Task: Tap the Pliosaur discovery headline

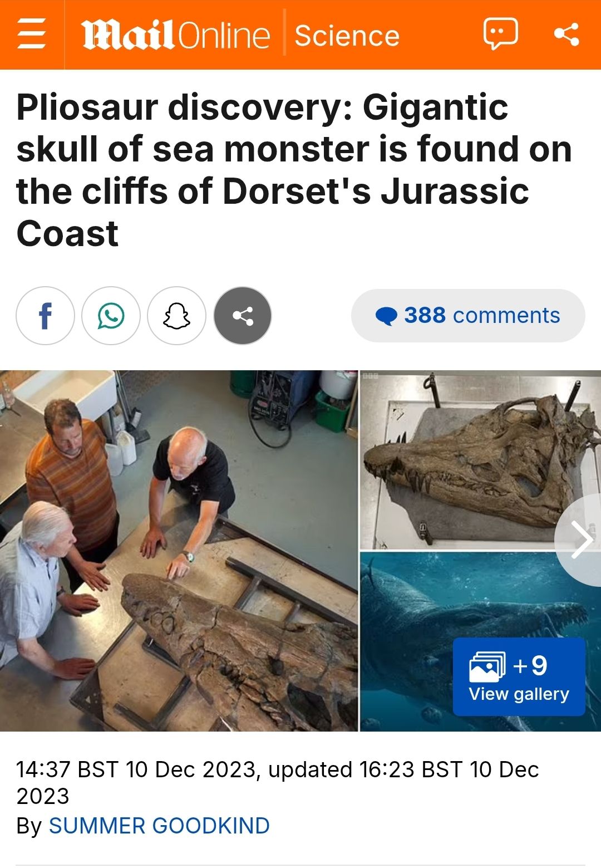Action: click(x=294, y=170)
